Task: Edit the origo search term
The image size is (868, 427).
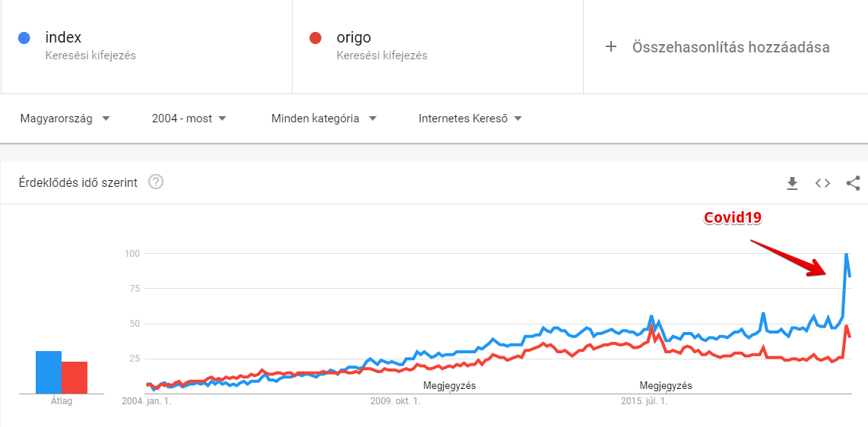Action: [x=353, y=38]
